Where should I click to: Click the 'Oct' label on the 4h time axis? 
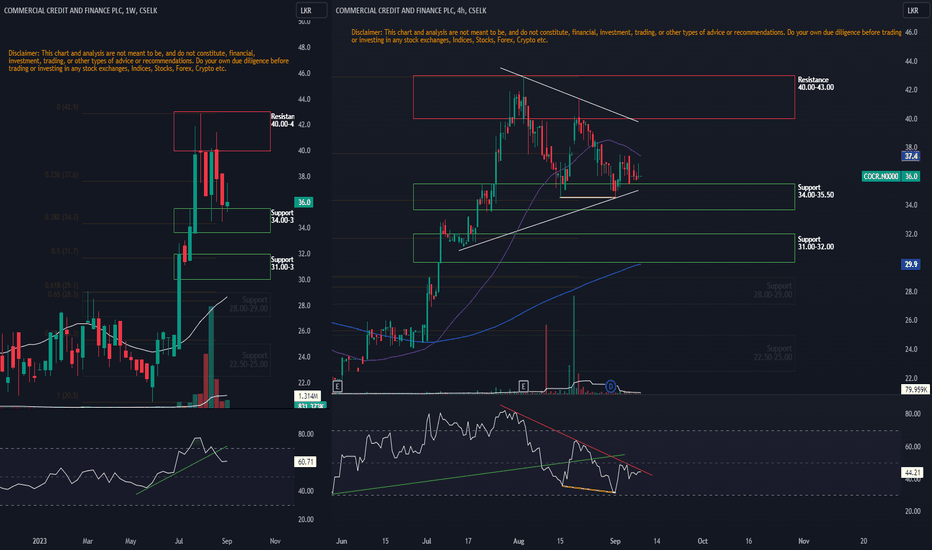[x=703, y=541]
